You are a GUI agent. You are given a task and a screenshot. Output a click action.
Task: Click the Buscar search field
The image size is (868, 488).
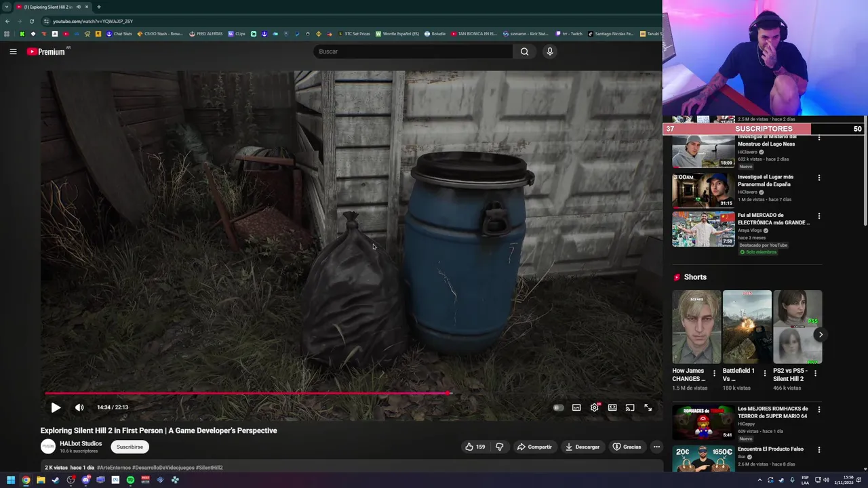[412, 52]
